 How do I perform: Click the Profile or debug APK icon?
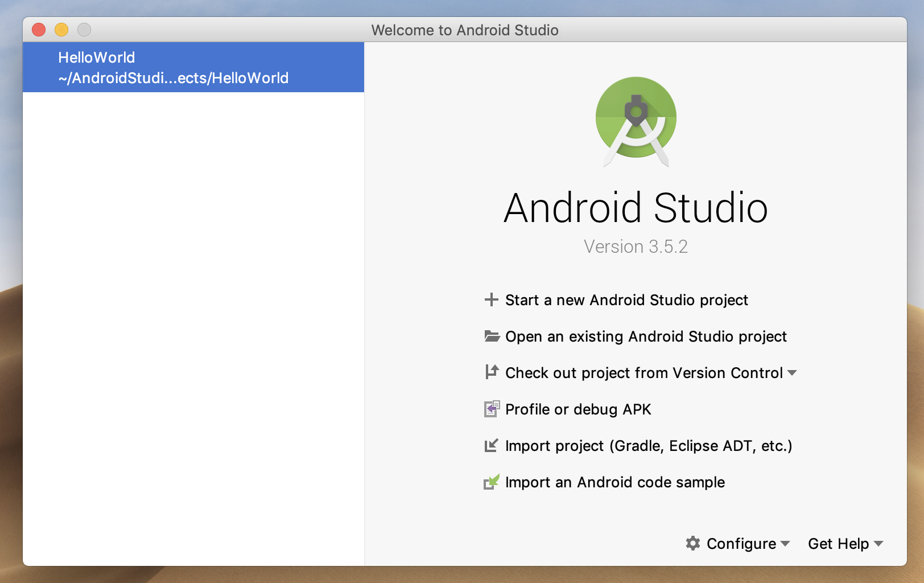tap(492, 409)
